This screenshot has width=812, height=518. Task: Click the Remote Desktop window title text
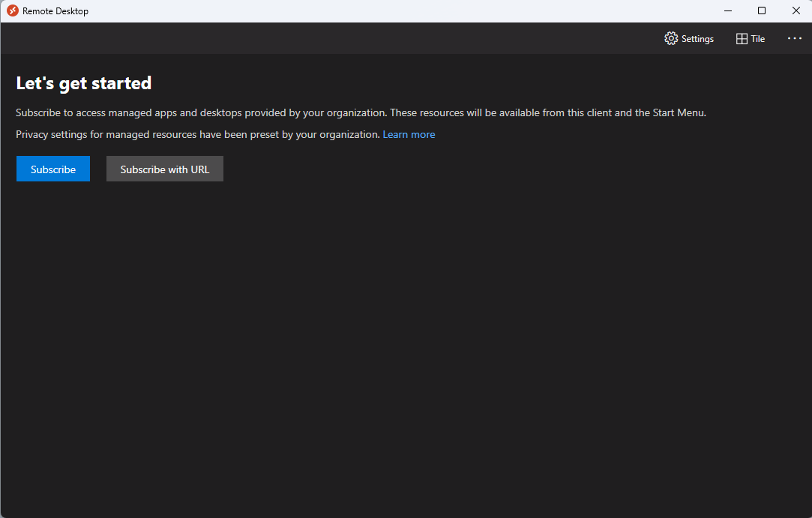point(55,11)
